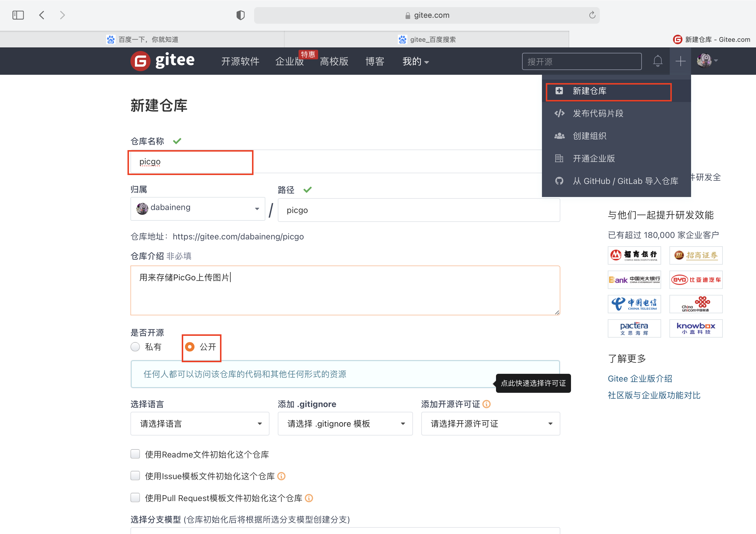Go forward with the browser forward arrow
Screen dimensions: 756x534
[x=62, y=15]
